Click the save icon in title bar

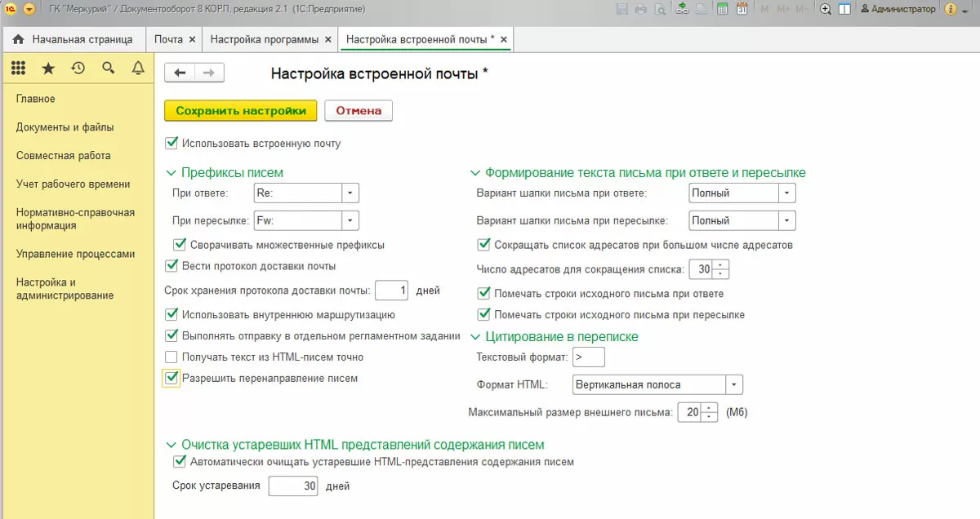tap(622, 9)
